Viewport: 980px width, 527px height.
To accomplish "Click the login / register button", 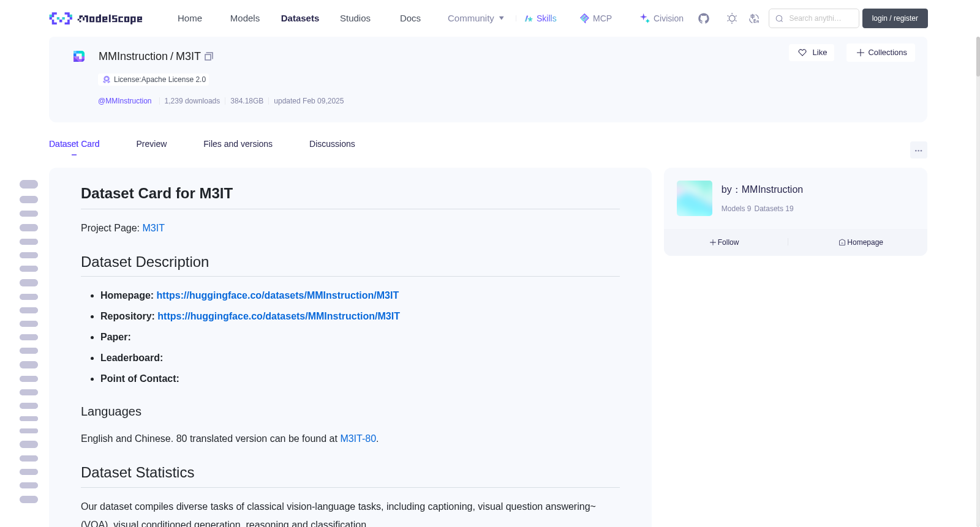I will 895,18.
